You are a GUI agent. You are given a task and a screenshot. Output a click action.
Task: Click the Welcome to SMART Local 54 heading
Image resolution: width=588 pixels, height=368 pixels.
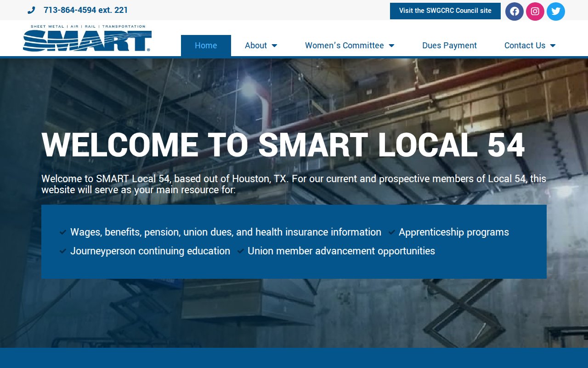pos(283,145)
